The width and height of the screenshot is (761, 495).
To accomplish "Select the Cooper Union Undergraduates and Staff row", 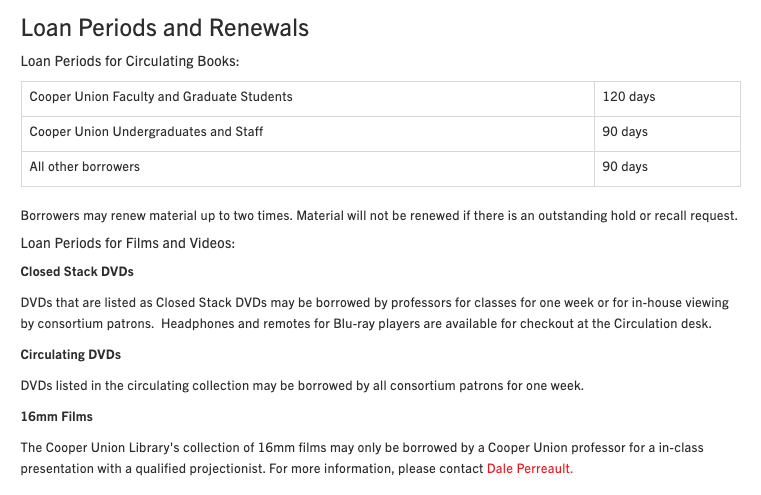I will (381, 133).
